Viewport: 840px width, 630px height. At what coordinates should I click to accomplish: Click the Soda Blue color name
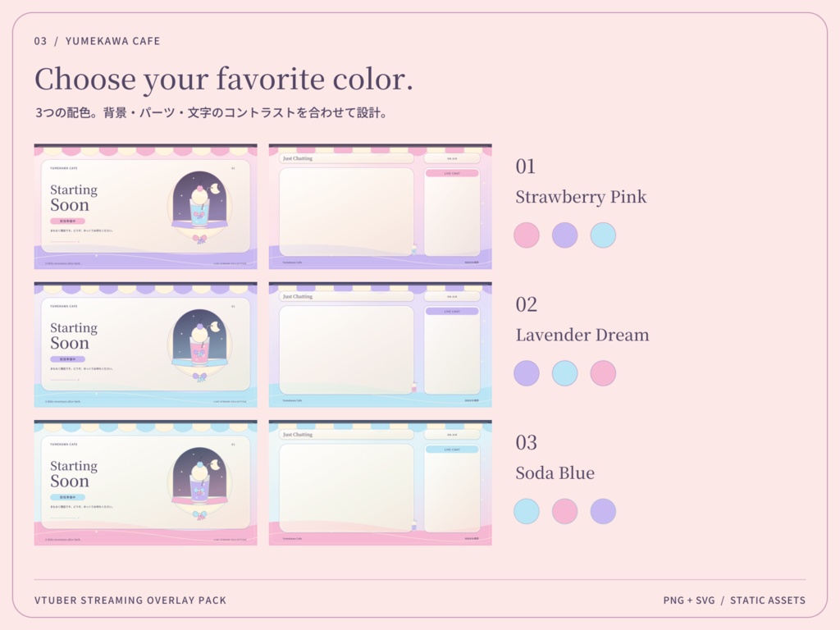pyautogui.click(x=555, y=473)
